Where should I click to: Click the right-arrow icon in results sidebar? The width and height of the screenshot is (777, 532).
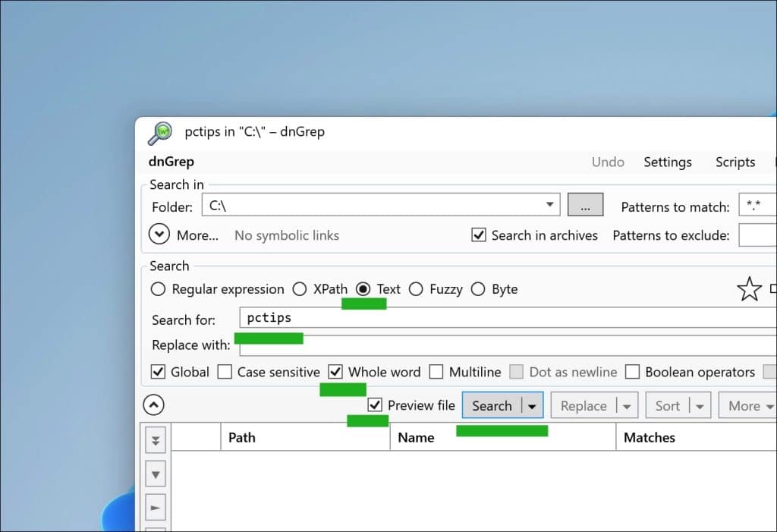tap(156, 508)
